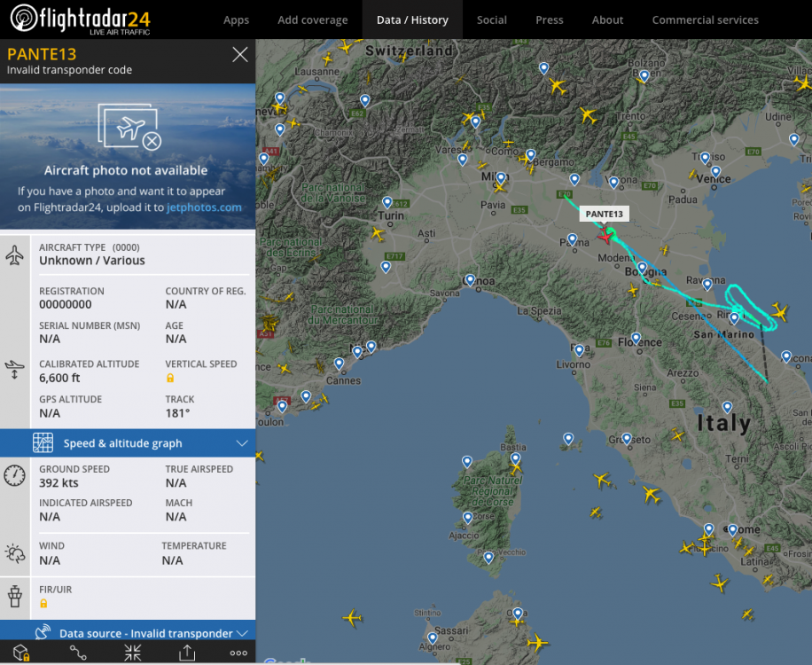Click the share upload icon
The width and height of the screenshot is (812, 665).
tap(187, 653)
